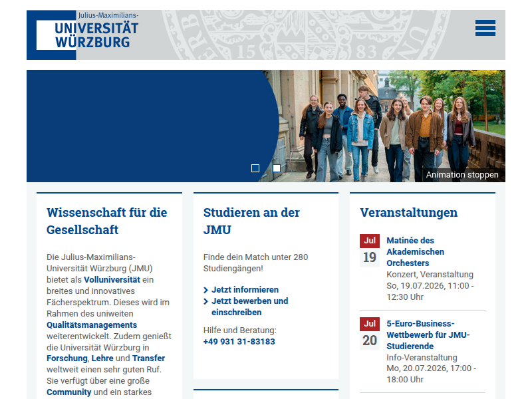Viewport: 532px width, 399px height.
Task: Select the second slider indicator square
Action: (x=277, y=168)
